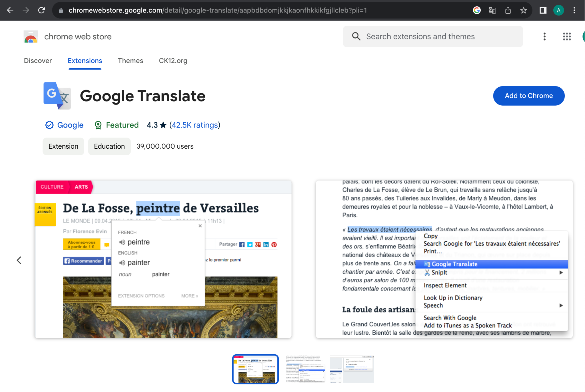Screen dimensions: 585x392
Task: Click the context menu screenshot preview
Action: [444, 259]
